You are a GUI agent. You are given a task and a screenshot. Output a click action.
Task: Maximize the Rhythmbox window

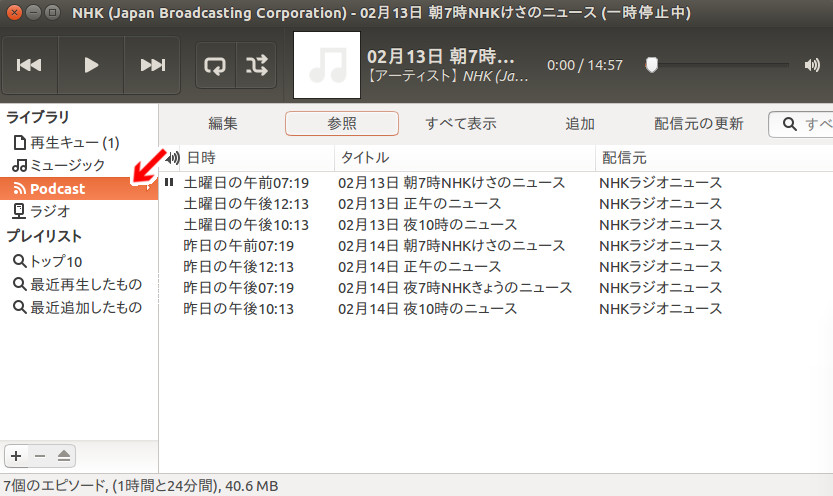pyautogui.click(x=52, y=12)
